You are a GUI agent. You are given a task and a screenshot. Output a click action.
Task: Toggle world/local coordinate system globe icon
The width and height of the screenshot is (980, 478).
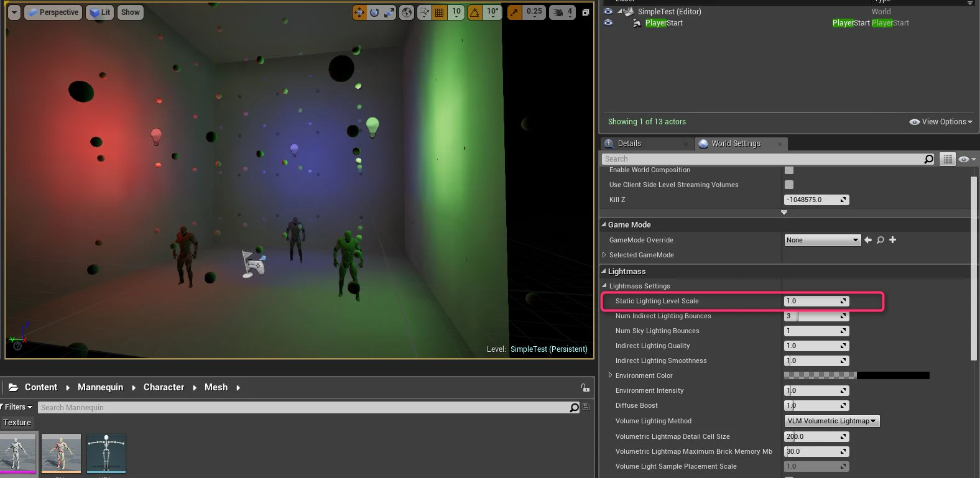(407, 12)
